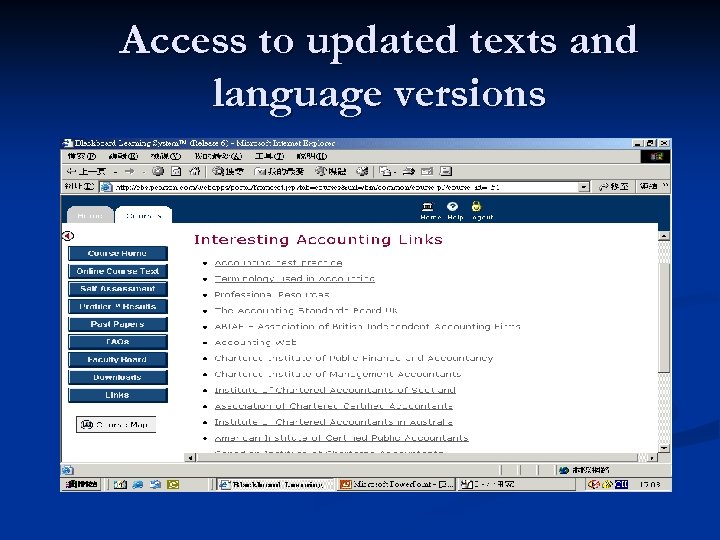Click the Internet Explorer quick launch icon

[x=138, y=484]
